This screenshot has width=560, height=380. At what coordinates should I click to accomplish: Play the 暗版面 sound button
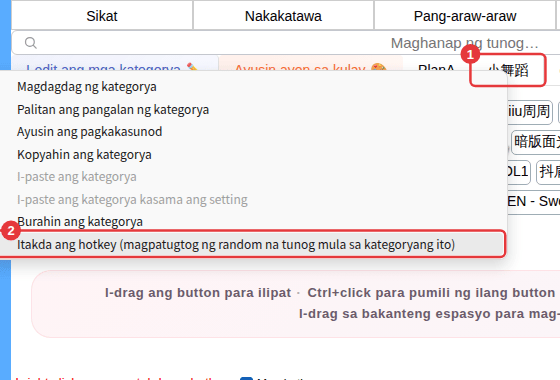(536, 142)
